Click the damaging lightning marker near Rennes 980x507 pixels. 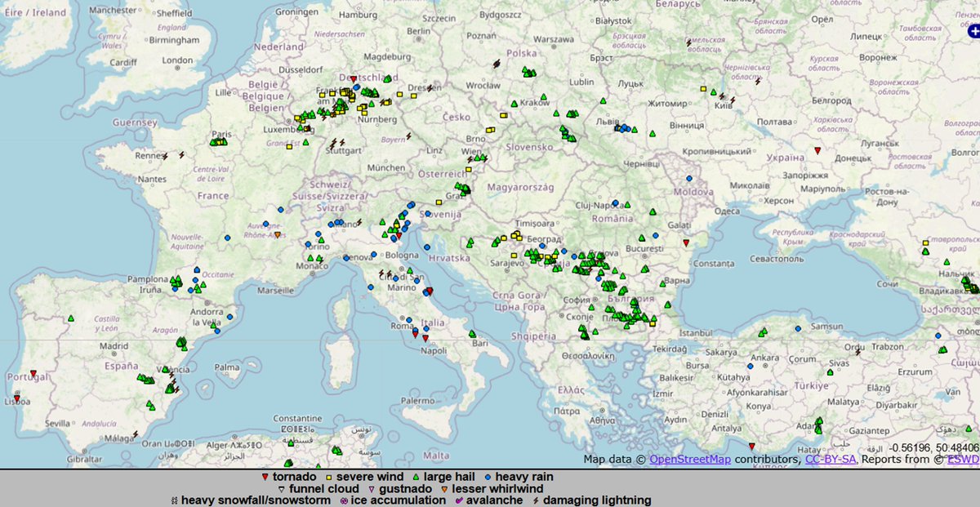pyautogui.click(x=165, y=156)
